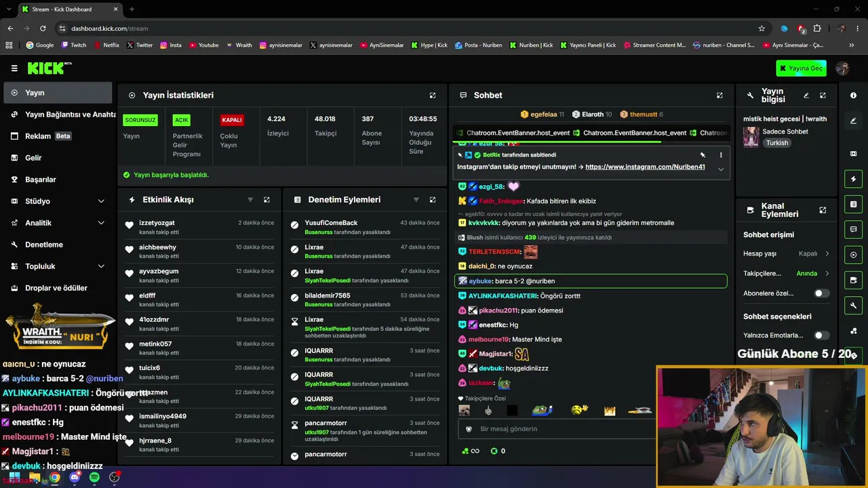
Task: Select Yayın in the sidebar
Action: (x=58, y=93)
